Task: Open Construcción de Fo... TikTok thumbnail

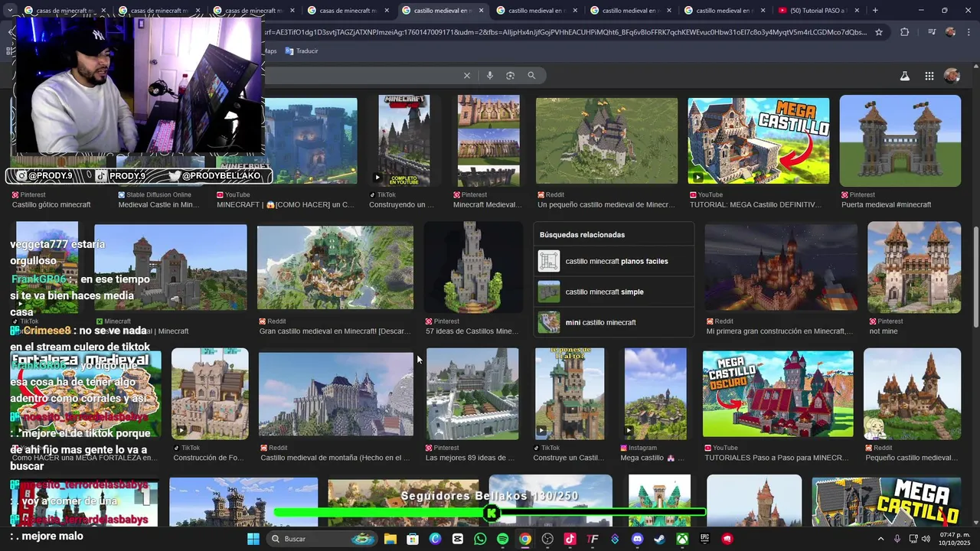Action: pos(210,394)
